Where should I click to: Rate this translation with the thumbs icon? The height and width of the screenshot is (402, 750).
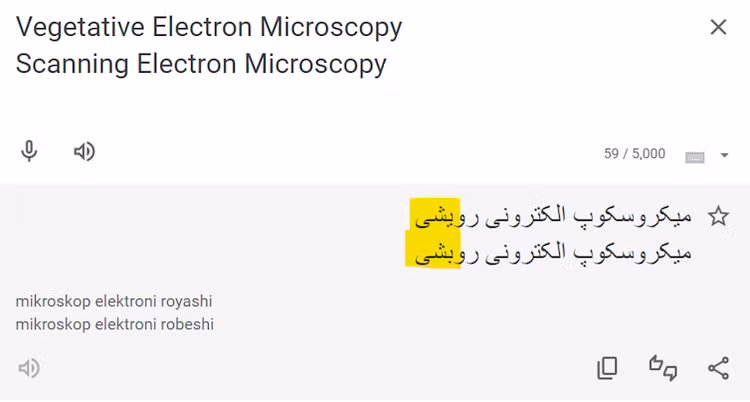coord(663,368)
